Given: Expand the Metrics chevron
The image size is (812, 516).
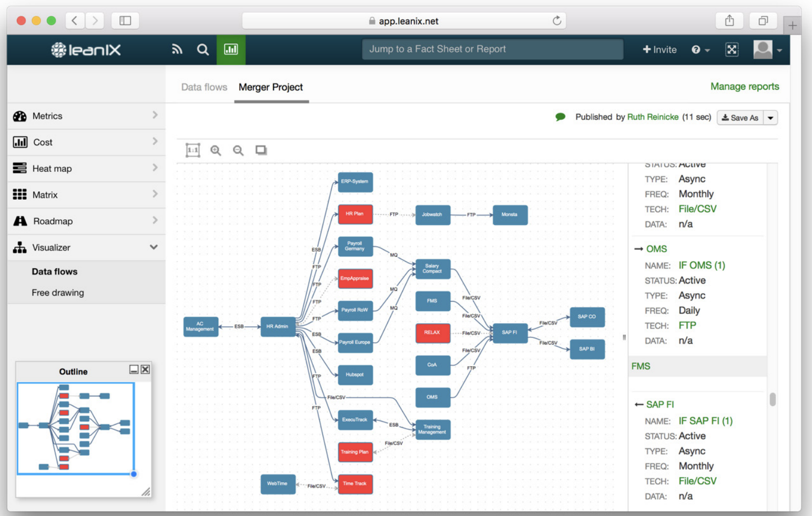Looking at the screenshot, I should tap(155, 115).
